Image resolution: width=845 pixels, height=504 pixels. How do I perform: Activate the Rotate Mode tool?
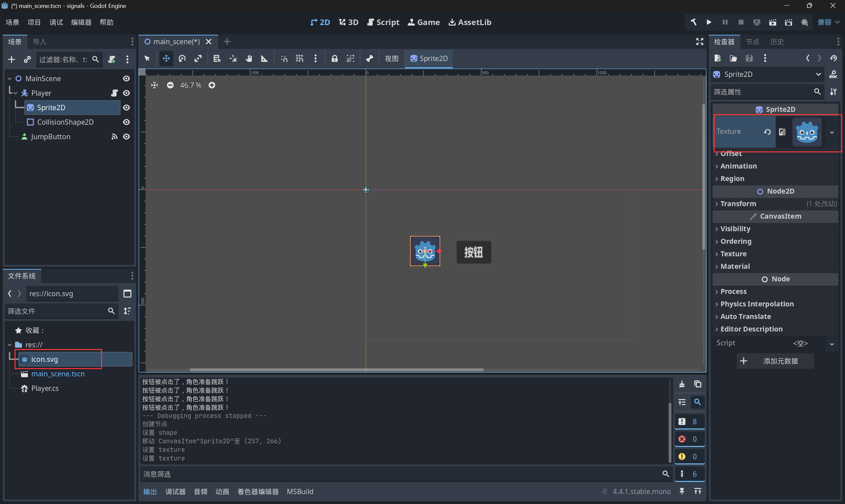pyautogui.click(x=182, y=59)
